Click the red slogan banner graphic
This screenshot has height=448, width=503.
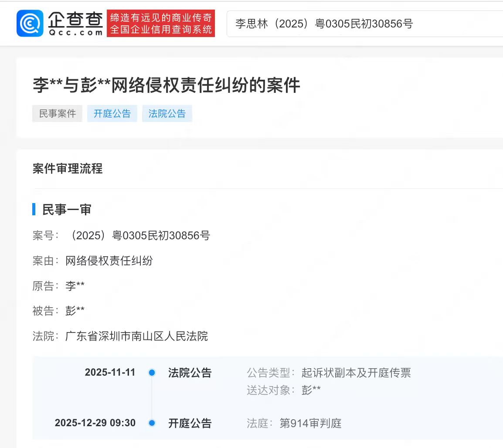pyautogui.click(x=160, y=24)
